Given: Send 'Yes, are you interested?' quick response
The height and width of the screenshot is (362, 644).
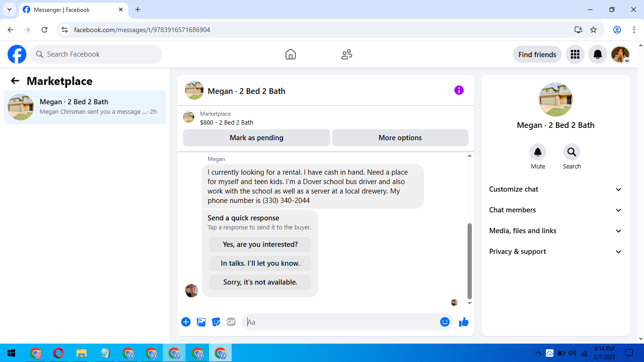Looking at the screenshot, I should (260, 244).
